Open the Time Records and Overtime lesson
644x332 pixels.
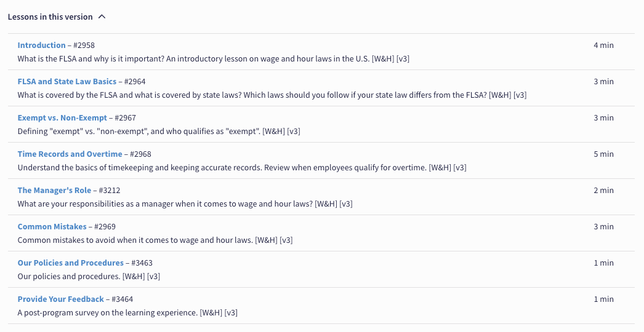[x=70, y=154]
